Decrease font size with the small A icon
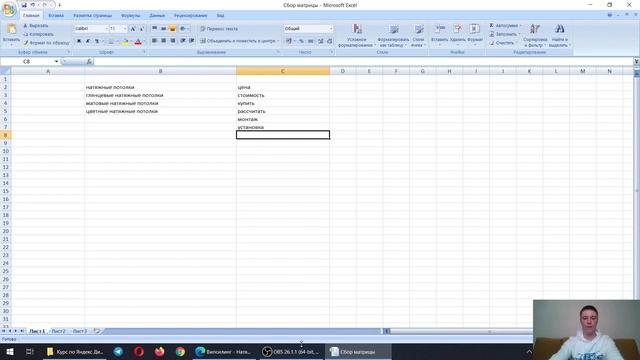Image resolution: width=640 pixels, height=360 pixels. tap(142, 29)
